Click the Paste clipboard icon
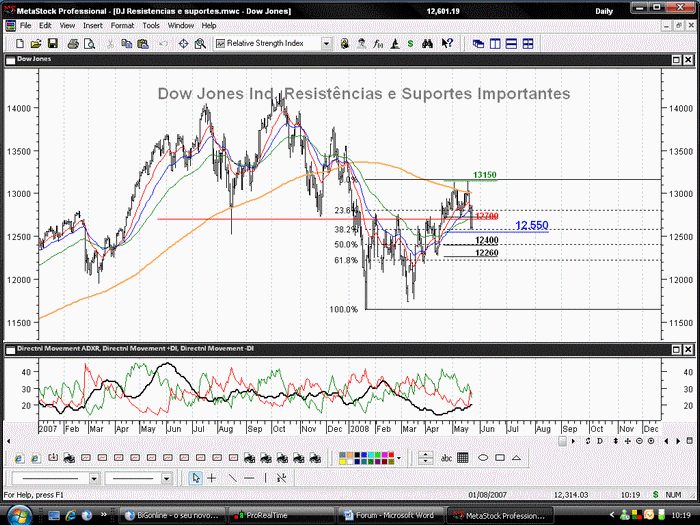The height and width of the screenshot is (525, 700). click(143, 44)
